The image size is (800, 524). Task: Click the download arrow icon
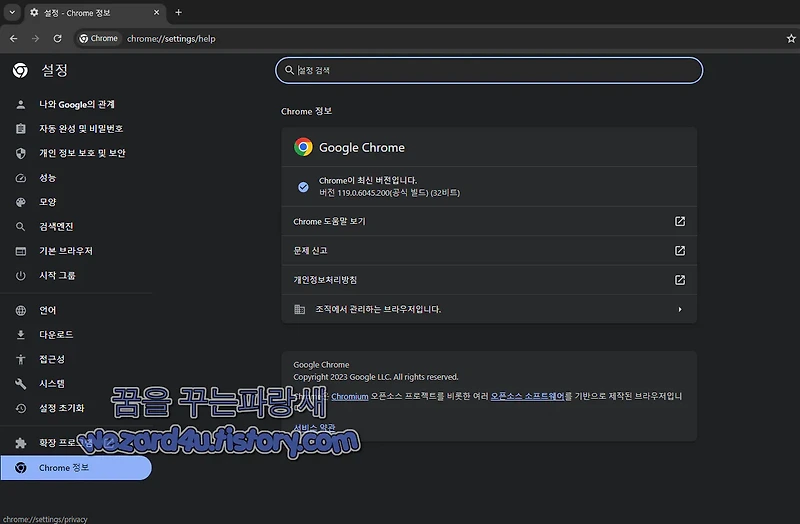click(20, 335)
